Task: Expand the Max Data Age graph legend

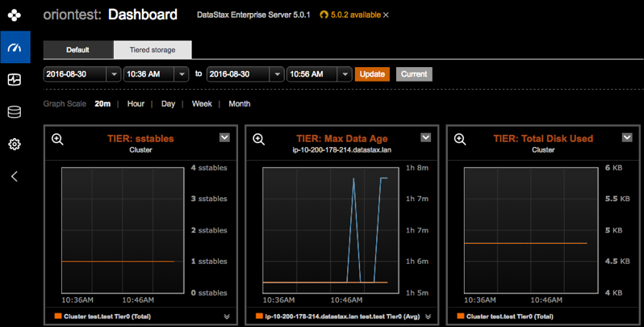Action: click(428, 317)
